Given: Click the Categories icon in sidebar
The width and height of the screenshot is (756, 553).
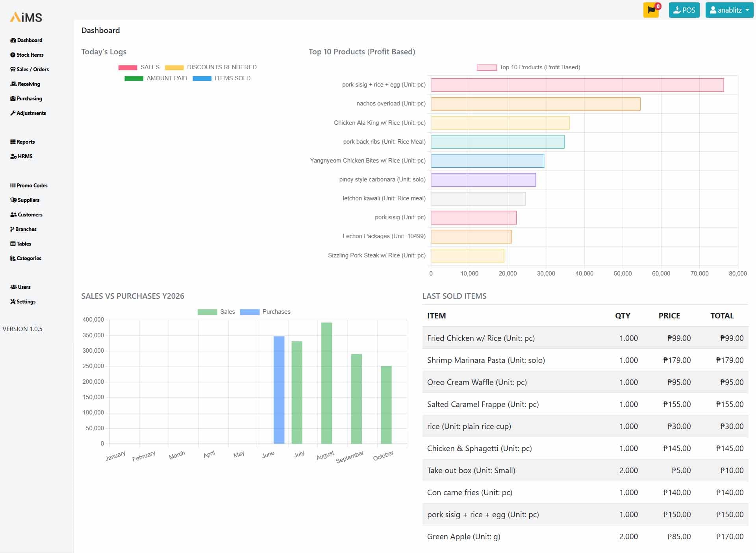Looking at the screenshot, I should (13, 258).
